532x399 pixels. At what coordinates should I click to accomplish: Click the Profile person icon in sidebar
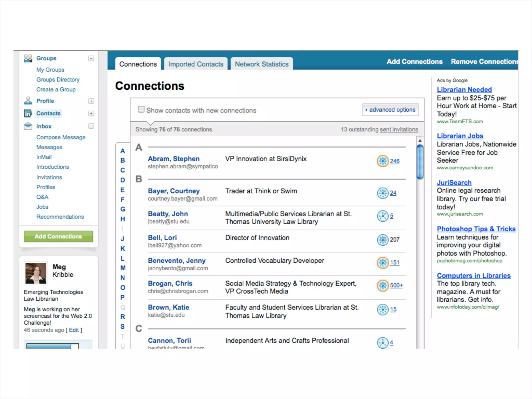pyautogui.click(x=28, y=101)
